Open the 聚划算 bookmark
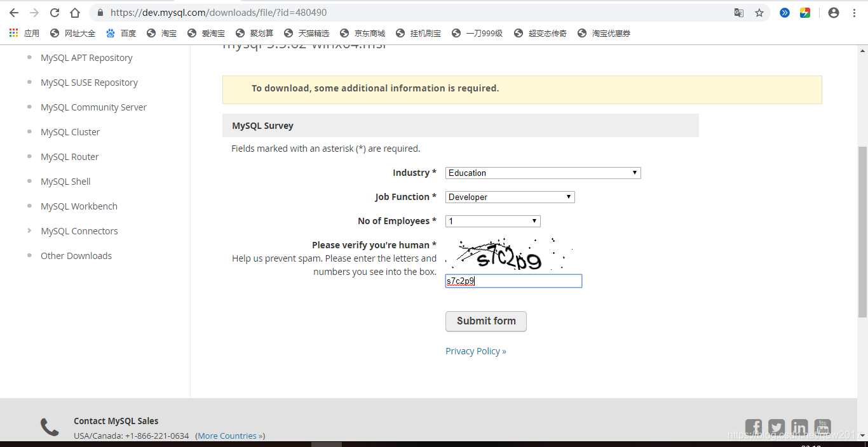Screen dimensions: 868x447 click(254, 33)
